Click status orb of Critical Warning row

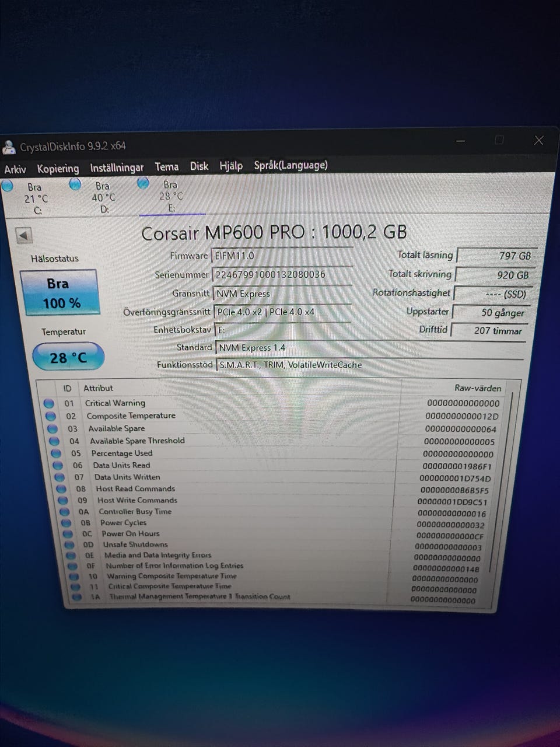tap(49, 403)
